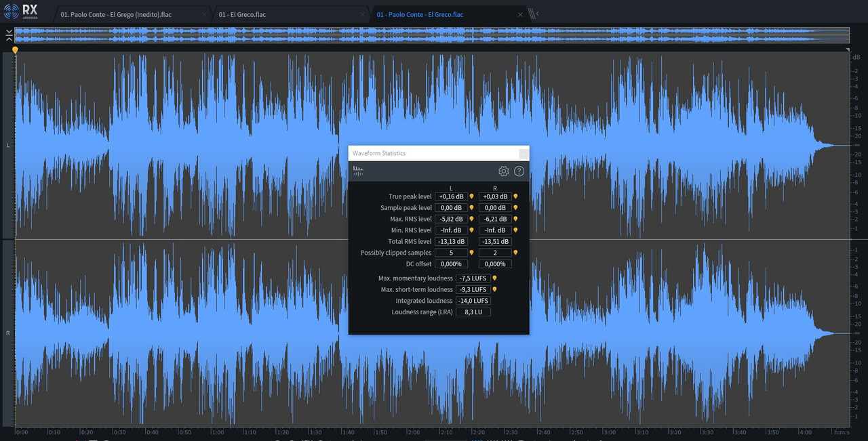The image size is (868, 441).
Task: Select the Loudness range 8,3 LU value
Action: coord(473,312)
